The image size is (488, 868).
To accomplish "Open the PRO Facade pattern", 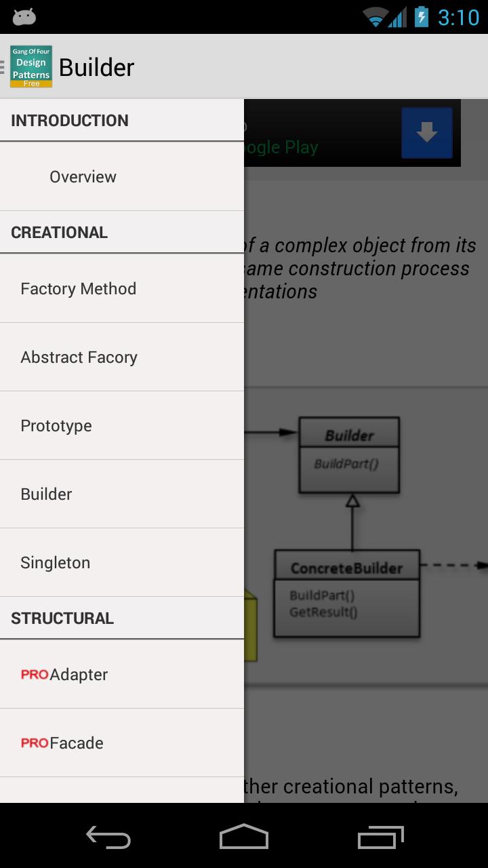I will (122, 743).
